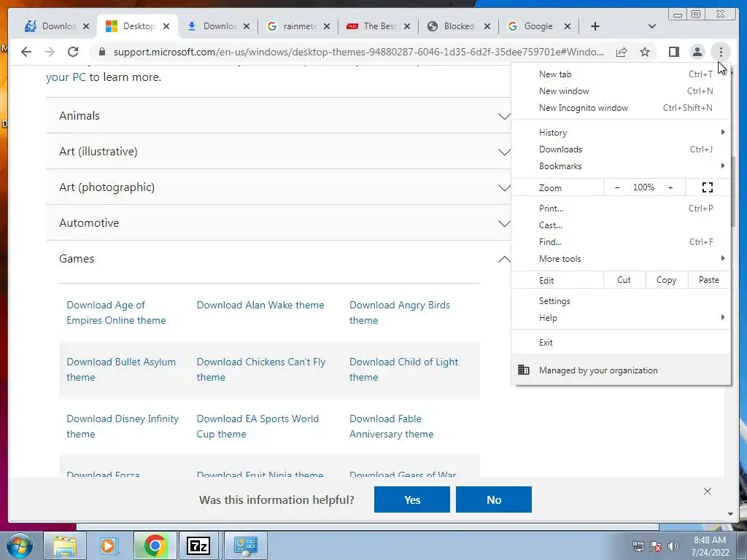
Task: Close the Blocked tab
Action: click(x=487, y=26)
